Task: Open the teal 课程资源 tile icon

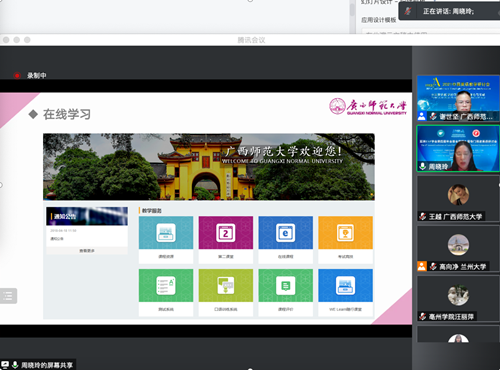Action: tap(166, 233)
